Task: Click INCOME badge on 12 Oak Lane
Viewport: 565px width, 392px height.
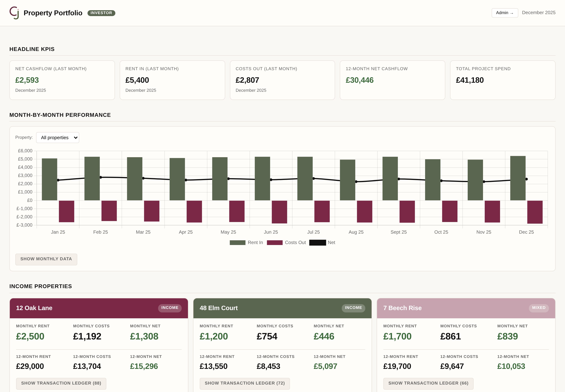Action: coord(170,308)
